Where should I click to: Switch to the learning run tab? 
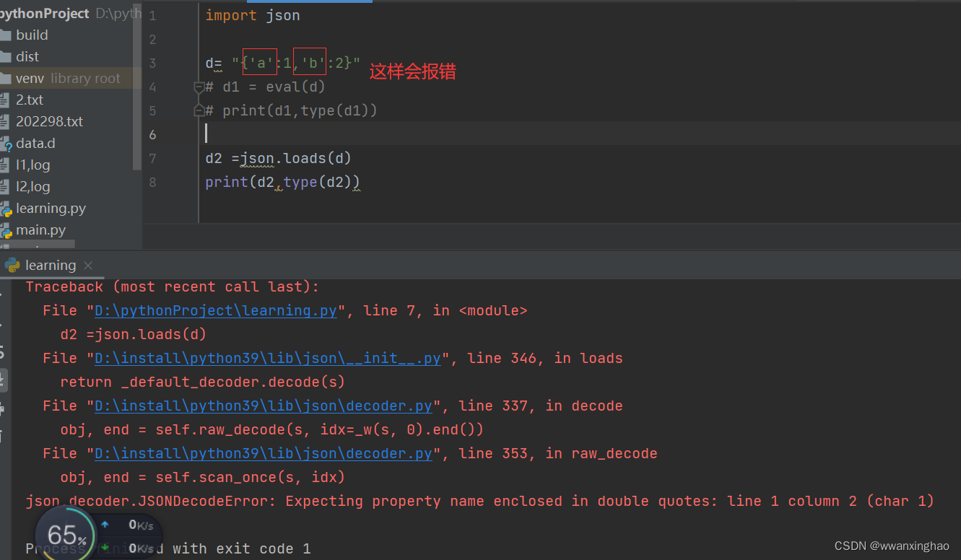(x=51, y=265)
